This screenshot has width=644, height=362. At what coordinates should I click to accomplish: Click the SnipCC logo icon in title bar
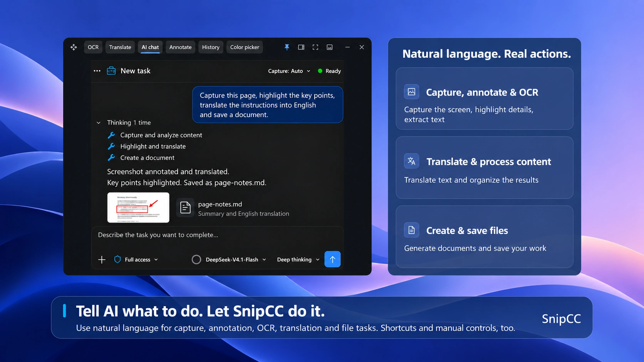coord(74,47)
